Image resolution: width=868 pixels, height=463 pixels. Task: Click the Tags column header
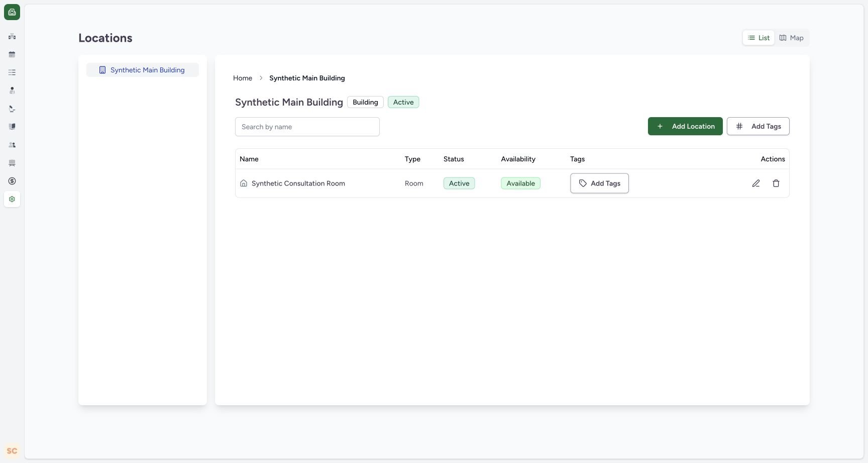point(577,159)
